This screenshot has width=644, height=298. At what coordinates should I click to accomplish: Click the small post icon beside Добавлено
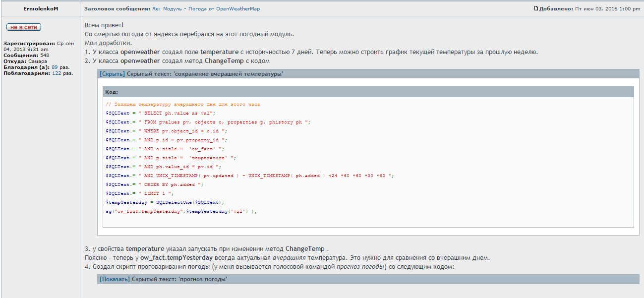[536, 8]
